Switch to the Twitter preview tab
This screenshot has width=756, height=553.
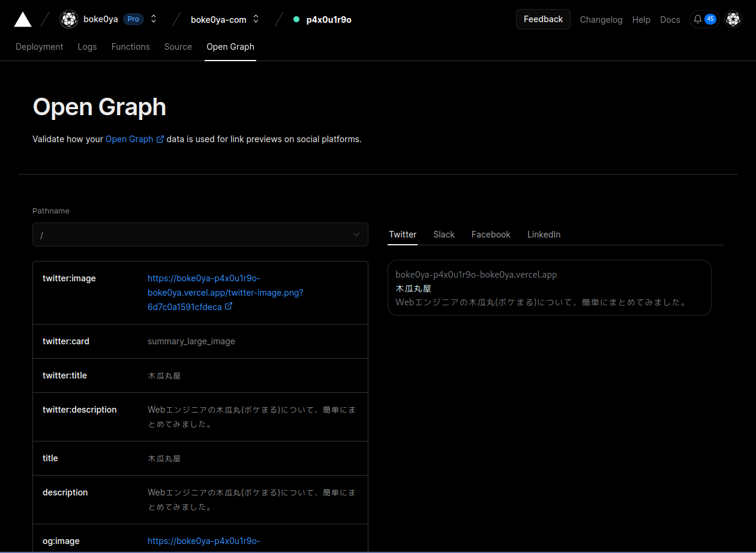pos(402,235)
